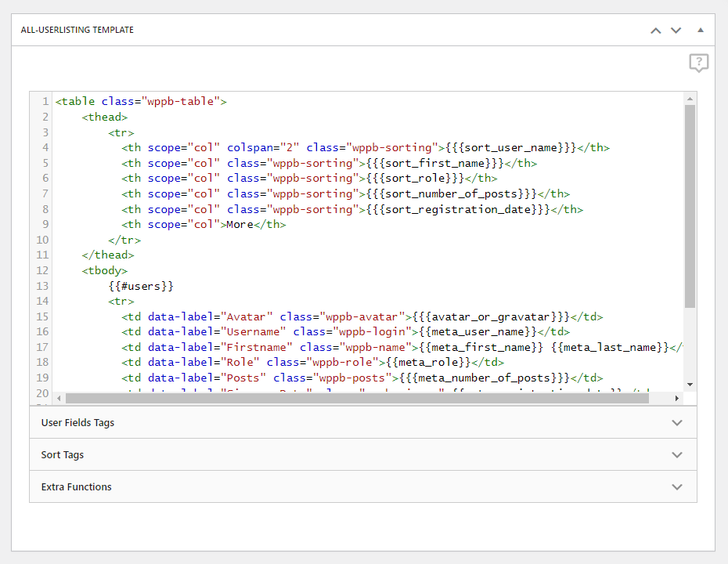Click the data-label="Role" attribute on line 18

click(204, 363)
